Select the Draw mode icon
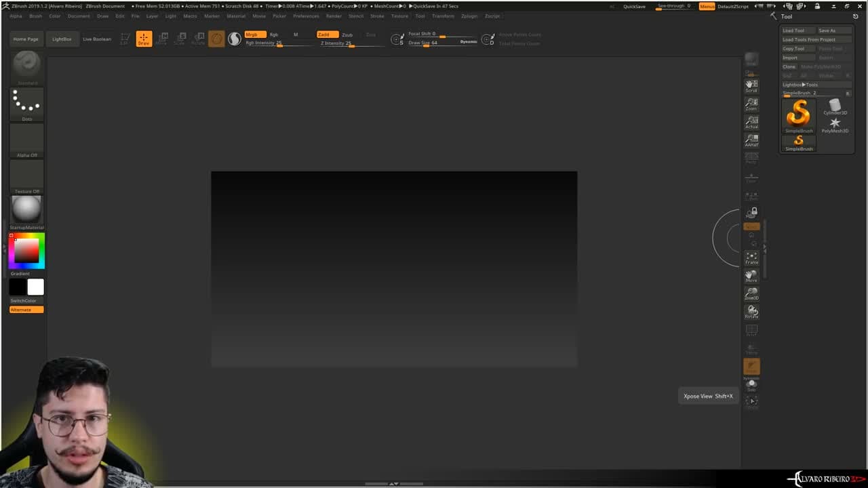The height and width of the screenshot is (488, 868). [144, 39]
